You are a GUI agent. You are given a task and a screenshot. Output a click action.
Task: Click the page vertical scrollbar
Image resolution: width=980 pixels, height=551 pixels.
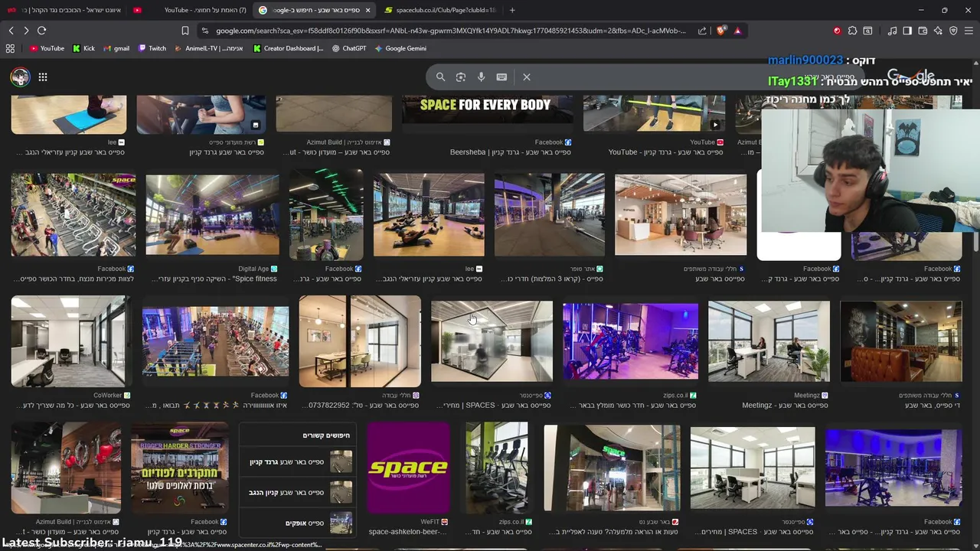coord(975,241)
